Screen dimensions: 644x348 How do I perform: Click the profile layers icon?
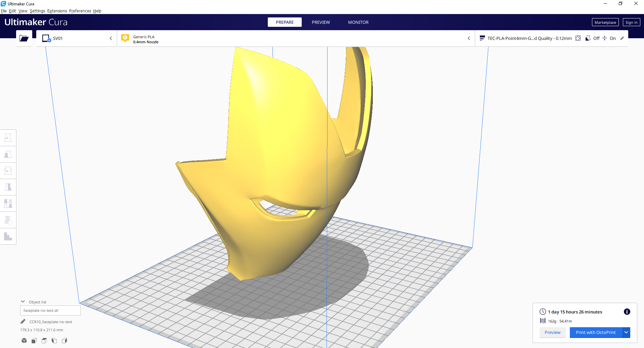click(x=482, y=38)
